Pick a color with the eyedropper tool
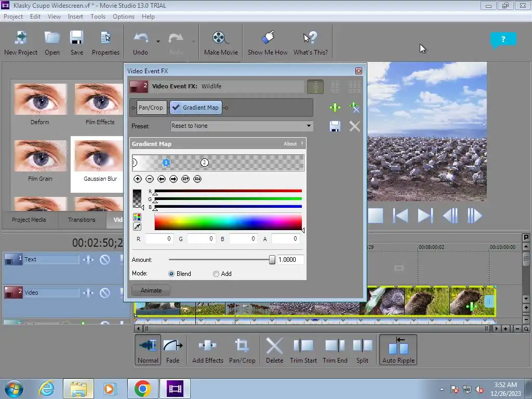Screen dimensions: 532x399 point(137,227)
